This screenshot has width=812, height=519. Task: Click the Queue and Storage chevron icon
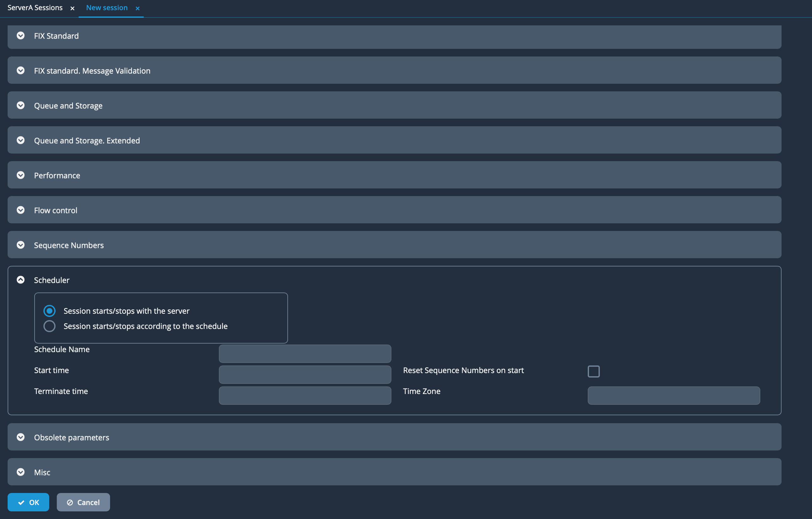(21, 106)
